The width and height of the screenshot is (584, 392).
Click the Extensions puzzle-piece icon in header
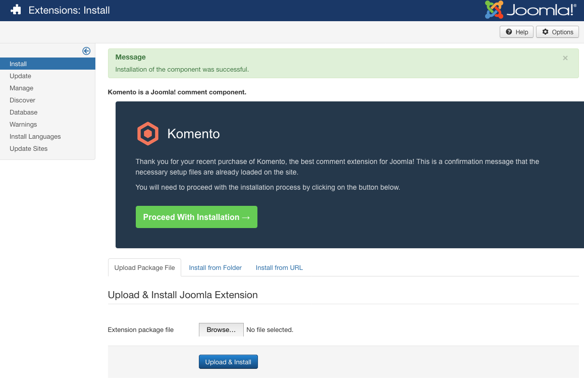[16, 10]
